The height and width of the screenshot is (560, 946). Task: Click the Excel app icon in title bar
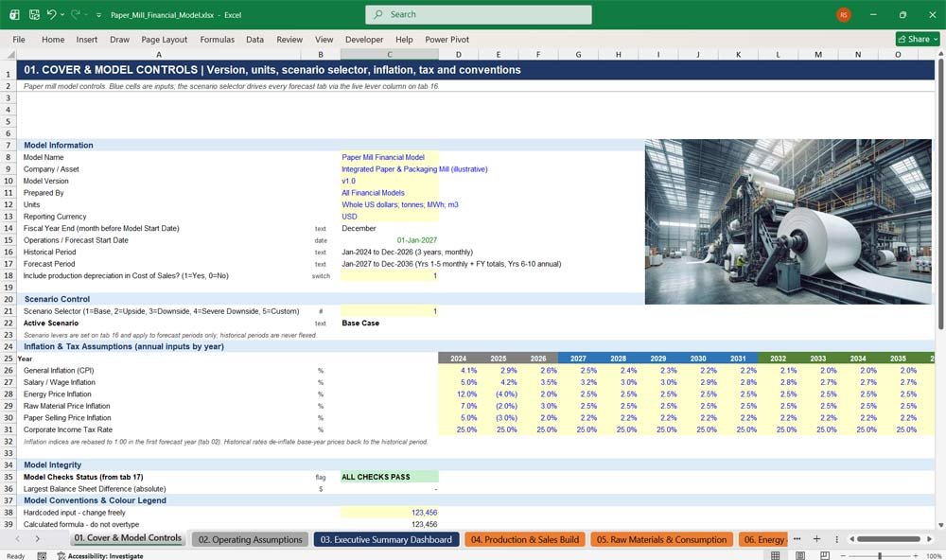[14, 14]
